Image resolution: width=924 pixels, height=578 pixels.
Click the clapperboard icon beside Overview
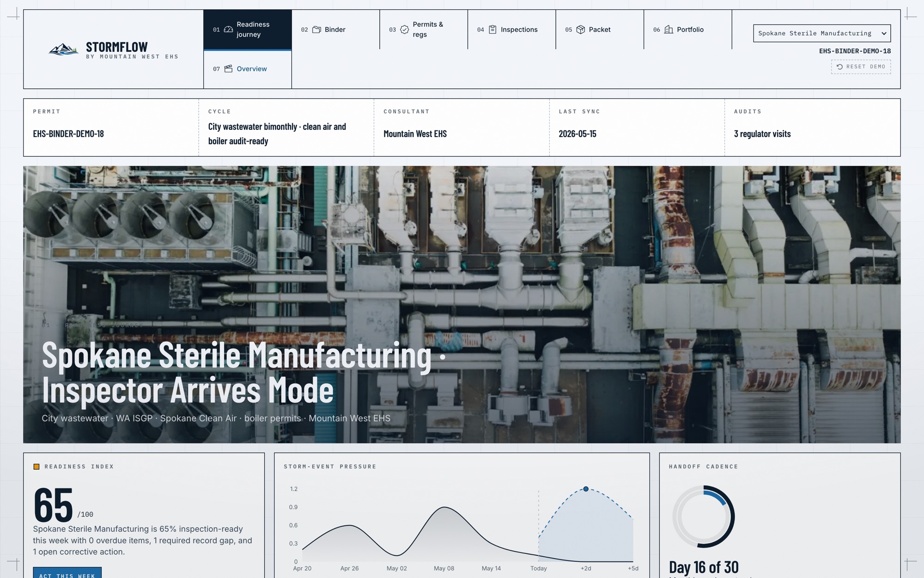(228, 69)
